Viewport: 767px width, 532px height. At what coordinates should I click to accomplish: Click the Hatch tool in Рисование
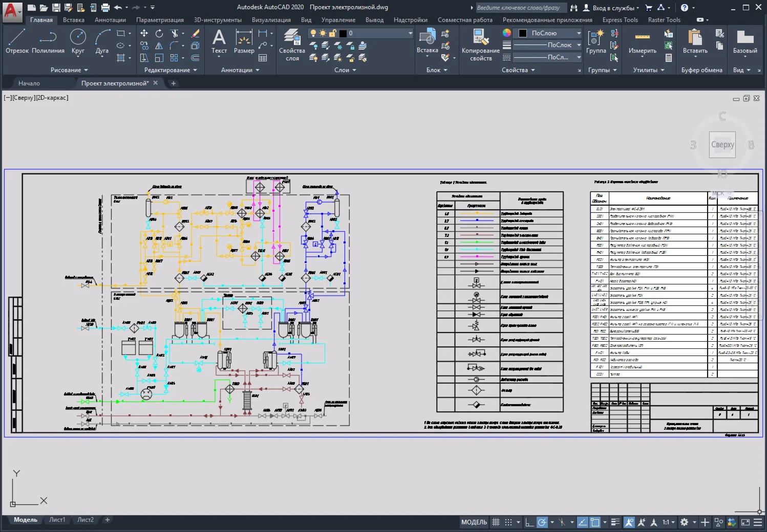tap(121, 58)
